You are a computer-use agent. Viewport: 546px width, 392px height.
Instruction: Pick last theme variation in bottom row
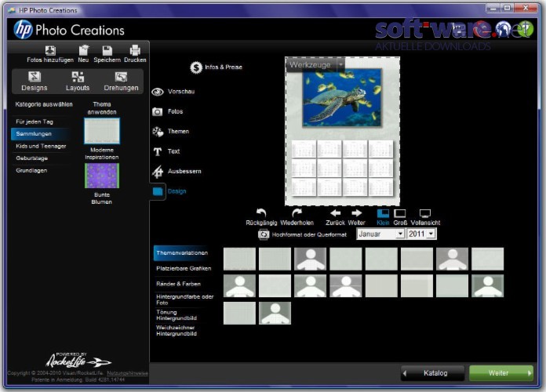[275, 314]
